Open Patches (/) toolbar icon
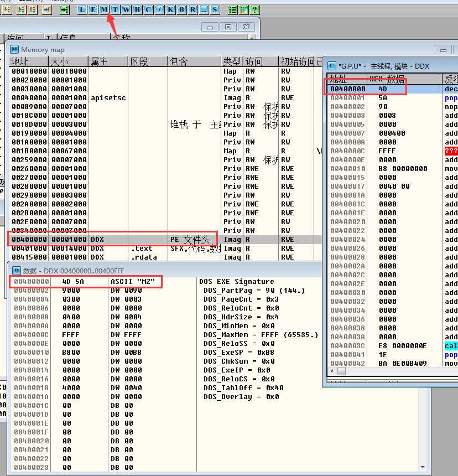The height and width of the screenshot is (476, 458). pyautogui.click(x=159, y=10)
